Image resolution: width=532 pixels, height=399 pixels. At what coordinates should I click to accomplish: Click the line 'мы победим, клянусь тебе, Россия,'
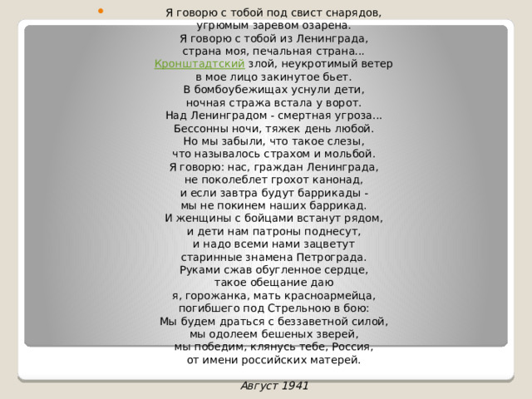[273, 347]
